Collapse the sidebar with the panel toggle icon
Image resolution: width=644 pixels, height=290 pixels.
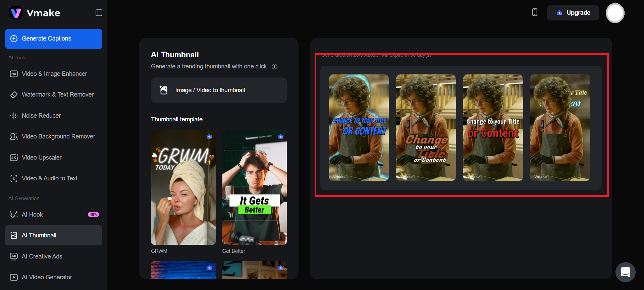99,13
